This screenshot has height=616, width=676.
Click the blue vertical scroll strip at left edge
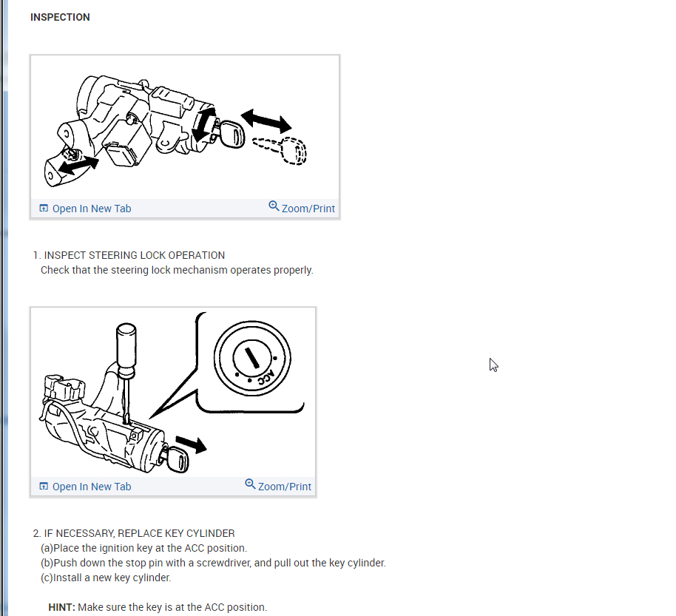5,308
